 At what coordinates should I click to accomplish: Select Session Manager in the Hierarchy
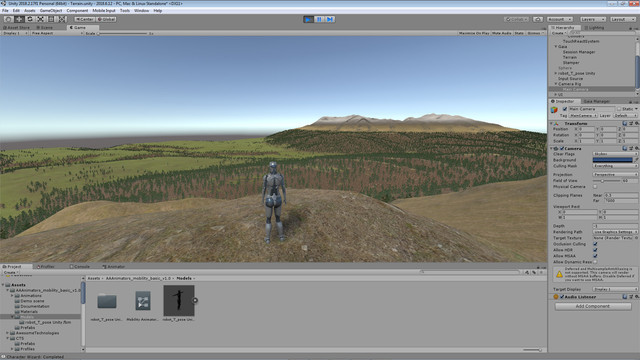coord(579,52)
